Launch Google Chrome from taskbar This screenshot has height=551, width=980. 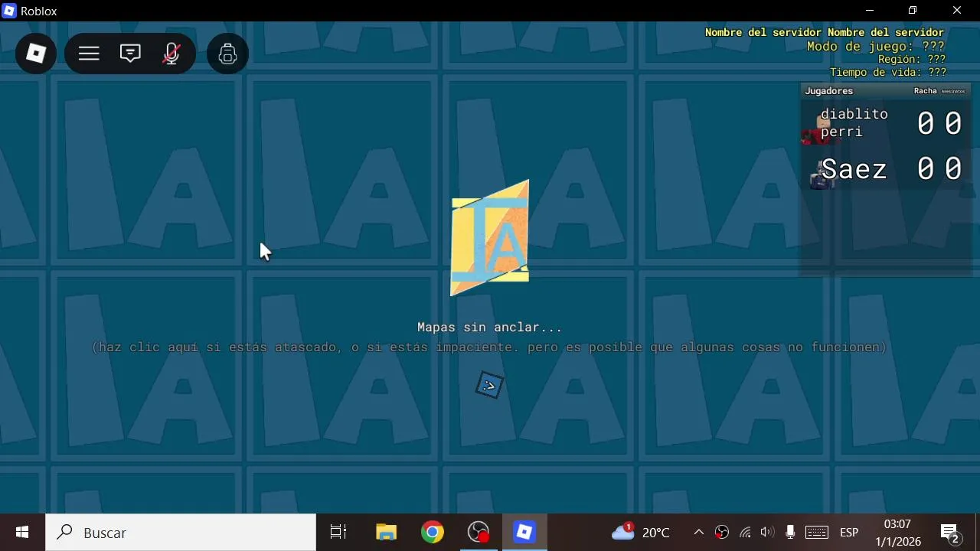pyautogui.click(x=433, y=532)
